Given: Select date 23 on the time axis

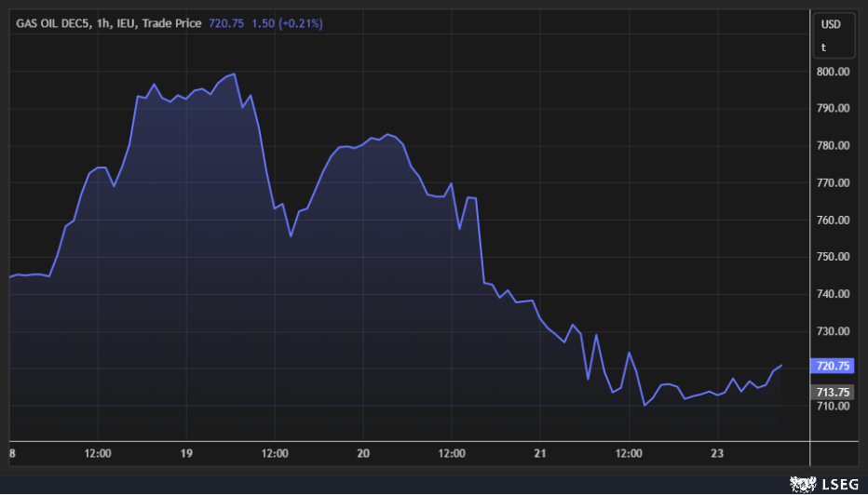Looking at the screenshot, I should click(717, 453).
